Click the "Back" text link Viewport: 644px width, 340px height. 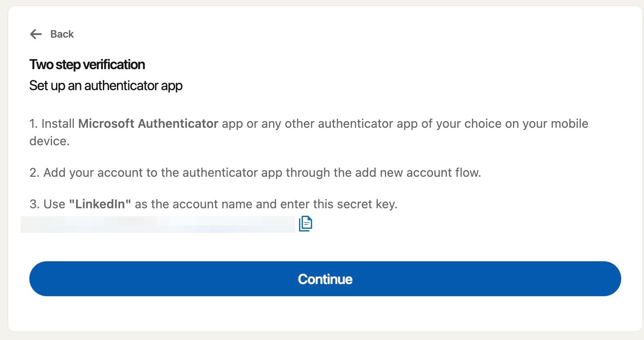click(x=62, y=34)
